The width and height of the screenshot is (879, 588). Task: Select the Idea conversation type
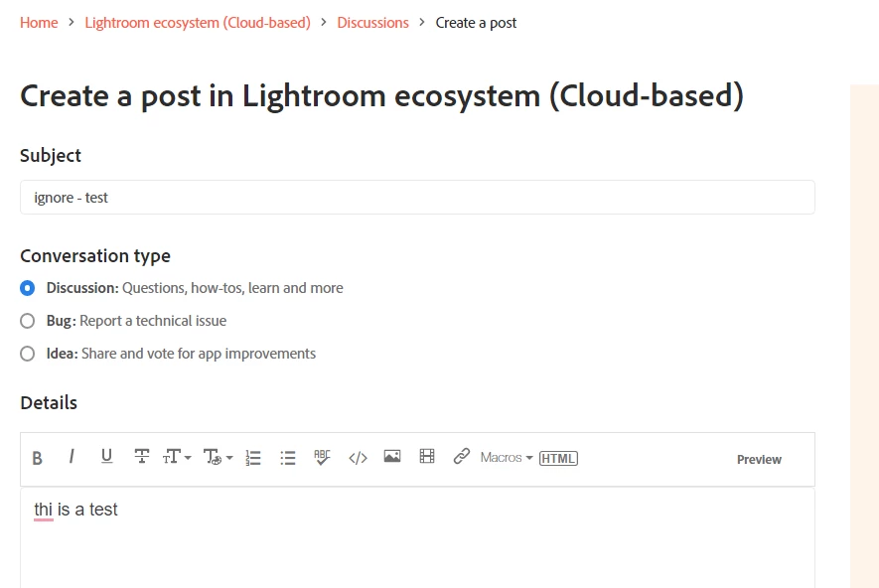[x=28, y=354]
